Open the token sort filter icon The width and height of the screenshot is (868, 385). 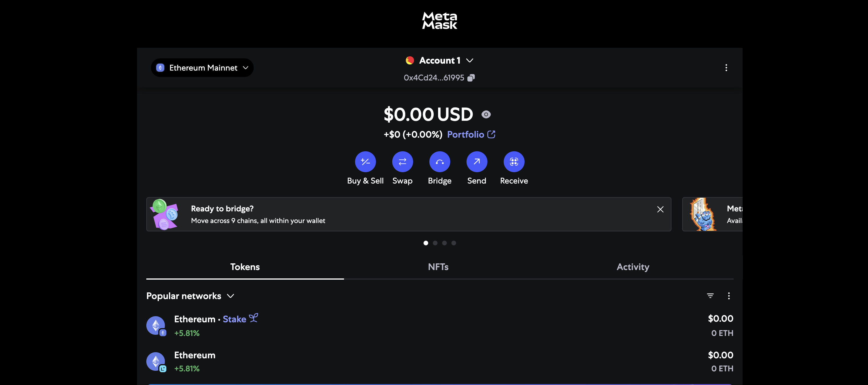pyautogui.click(x=710, y=296)
